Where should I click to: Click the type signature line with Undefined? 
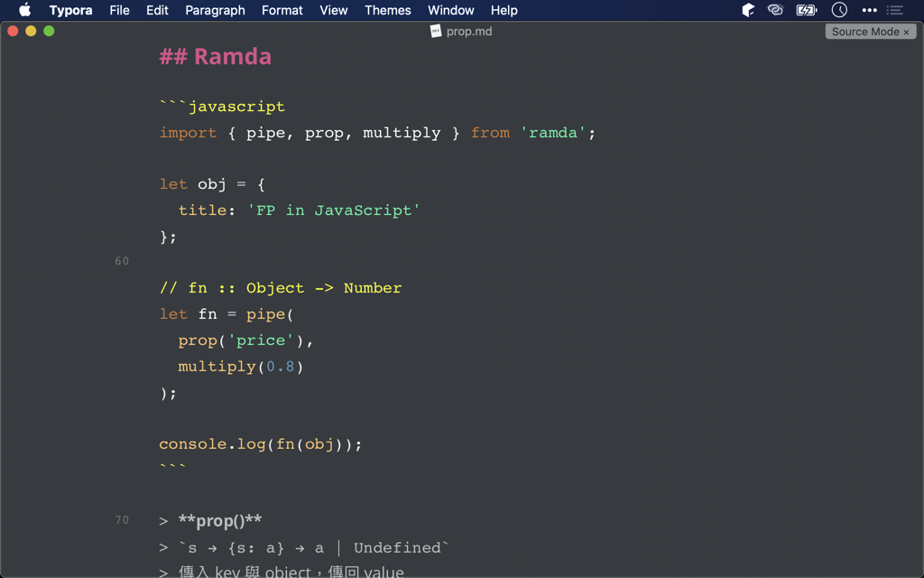coord(304,548)
